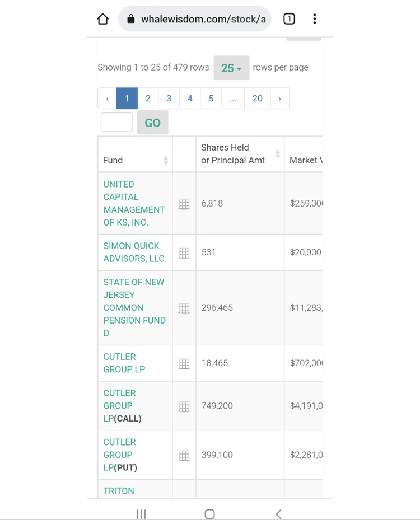Go to next page with right arrow
420x529 pixels.
tap(279, 99)
